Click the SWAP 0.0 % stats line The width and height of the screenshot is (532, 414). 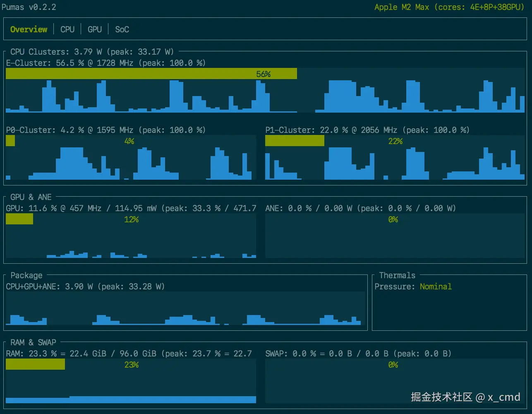[x=358, y=354]
